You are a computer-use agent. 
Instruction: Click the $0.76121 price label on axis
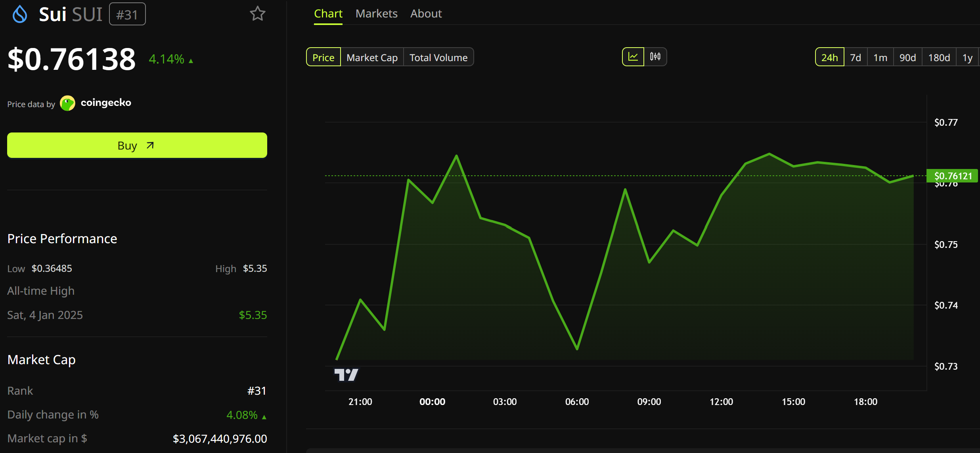[x=952, y=176]
